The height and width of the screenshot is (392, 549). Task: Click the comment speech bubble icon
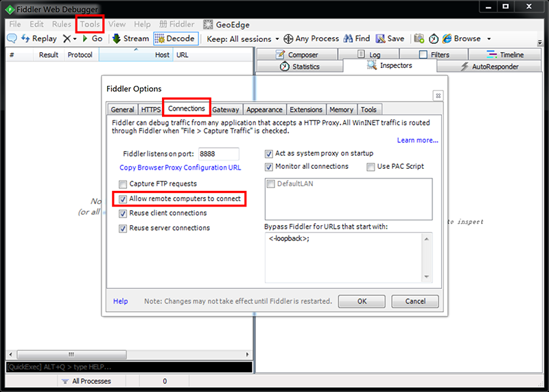12,38
